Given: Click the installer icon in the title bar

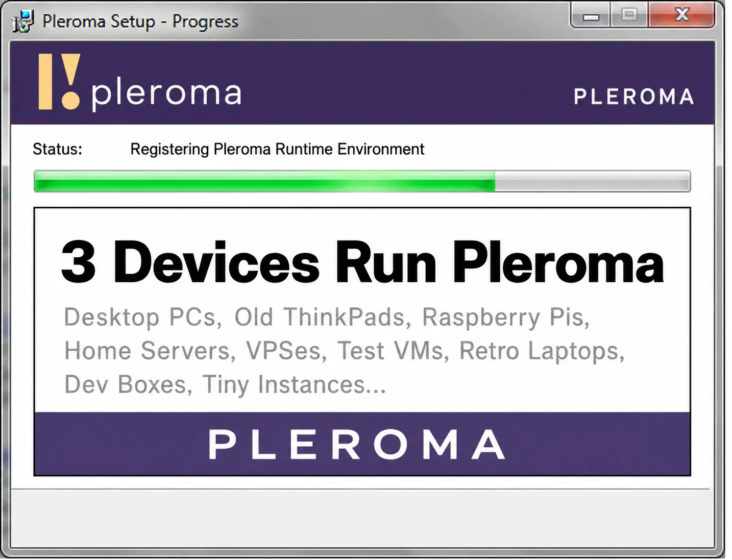Looking at the screenshot, I should [23, 21].
